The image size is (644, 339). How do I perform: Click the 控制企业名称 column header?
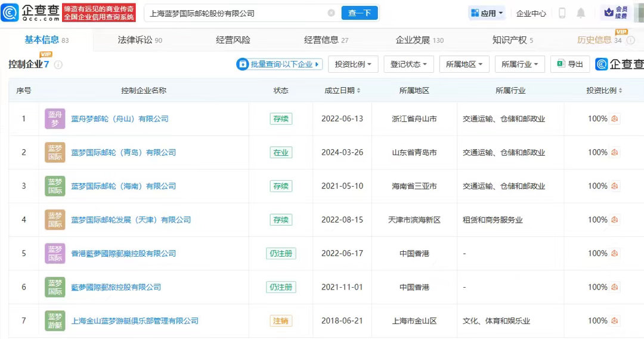click(x=144, y=90)
